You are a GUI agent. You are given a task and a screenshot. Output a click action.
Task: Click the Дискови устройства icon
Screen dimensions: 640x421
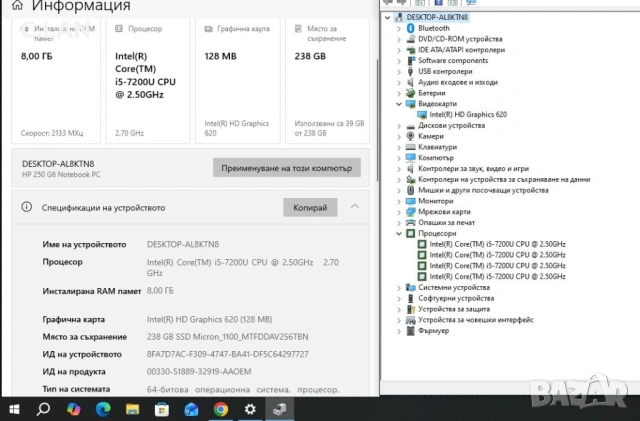[x=411, y=125]
